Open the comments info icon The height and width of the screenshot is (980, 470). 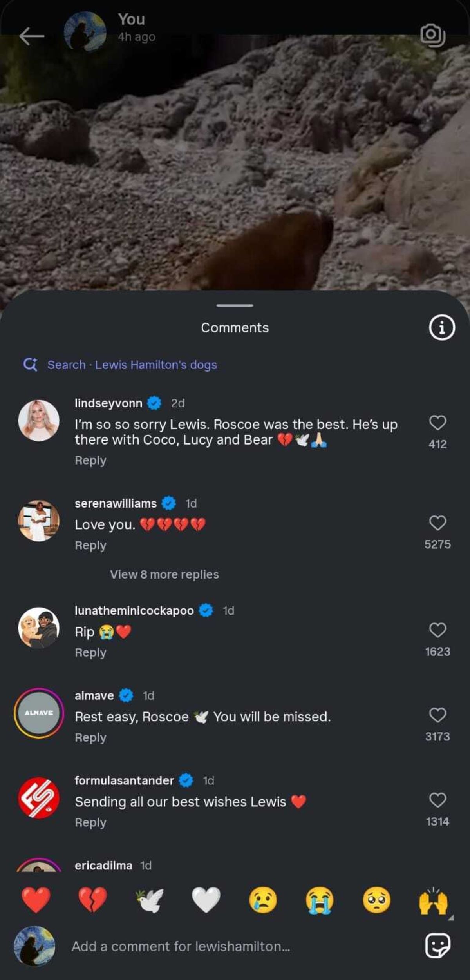442,327
